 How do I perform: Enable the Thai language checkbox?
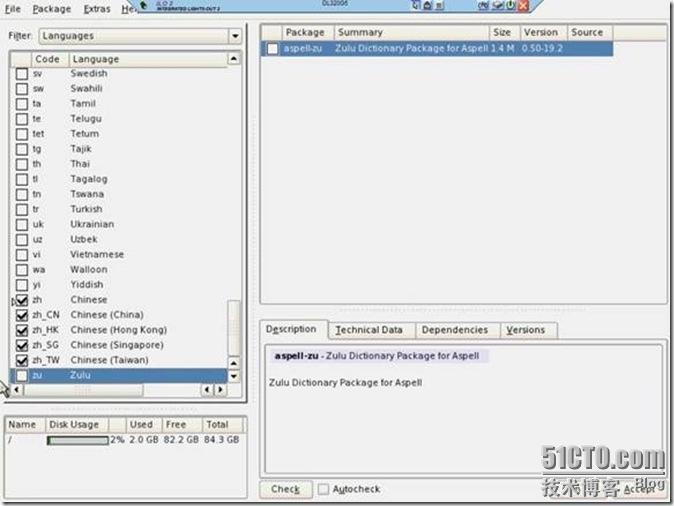(21, 164)
